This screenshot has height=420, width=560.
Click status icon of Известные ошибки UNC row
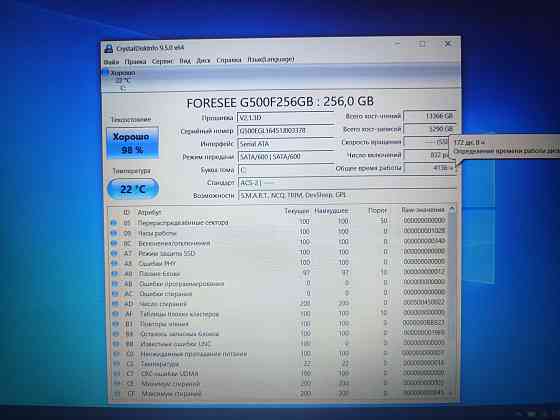[x=116, y=344]
